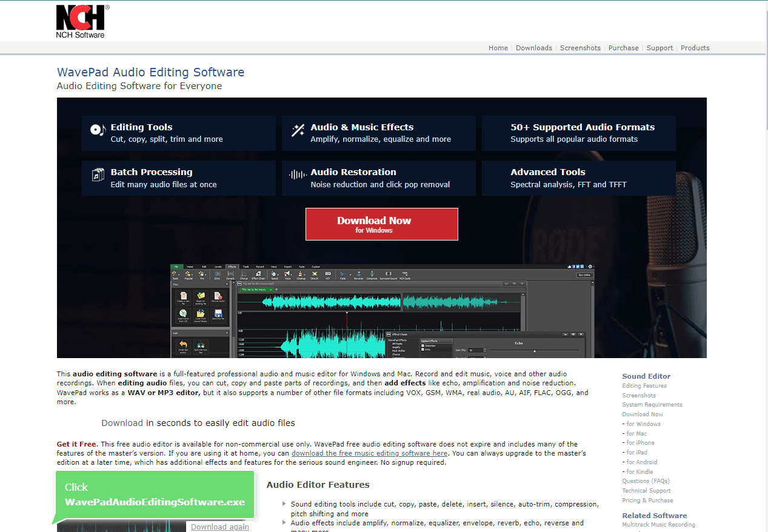Select the Echo effect icon

coord(218,274)
